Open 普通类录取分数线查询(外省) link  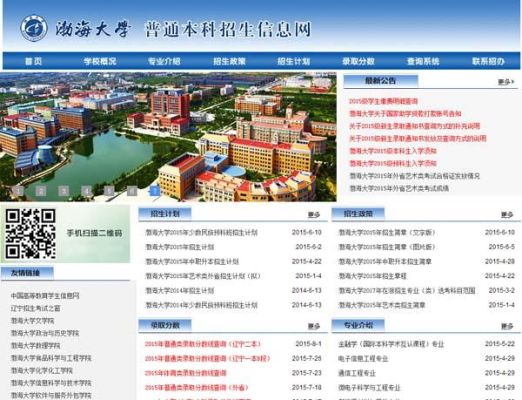point(197,388)
